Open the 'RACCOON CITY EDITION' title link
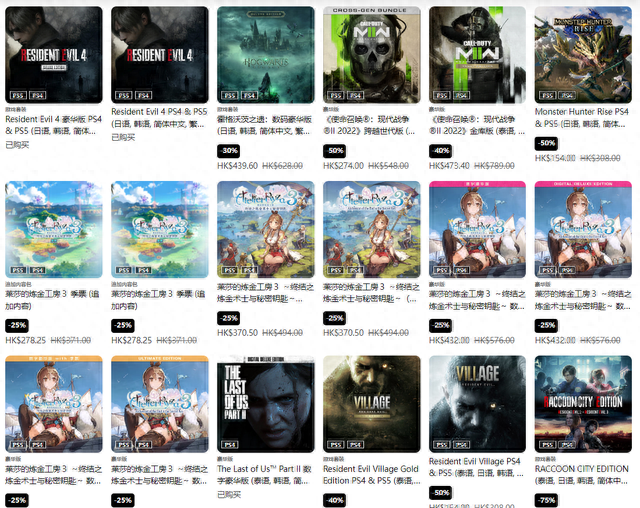 tap(582, 475)
